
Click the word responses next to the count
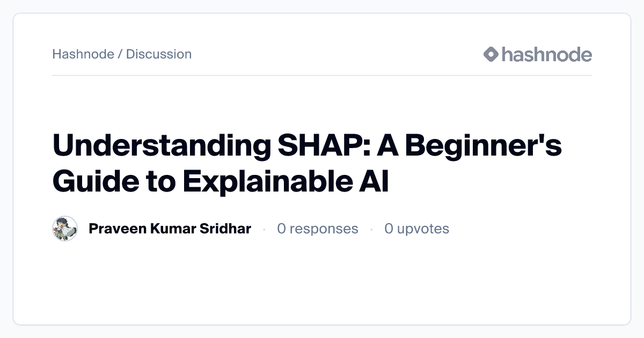click(x=325, y=229)
